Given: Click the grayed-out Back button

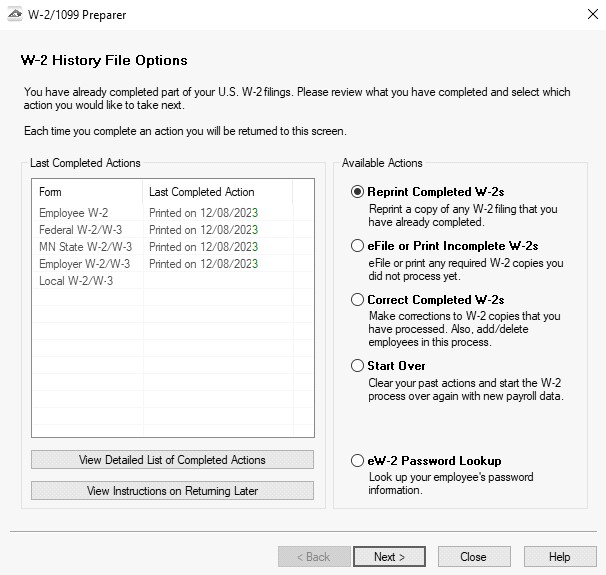Looking at the screenshot, I should 314,556.
